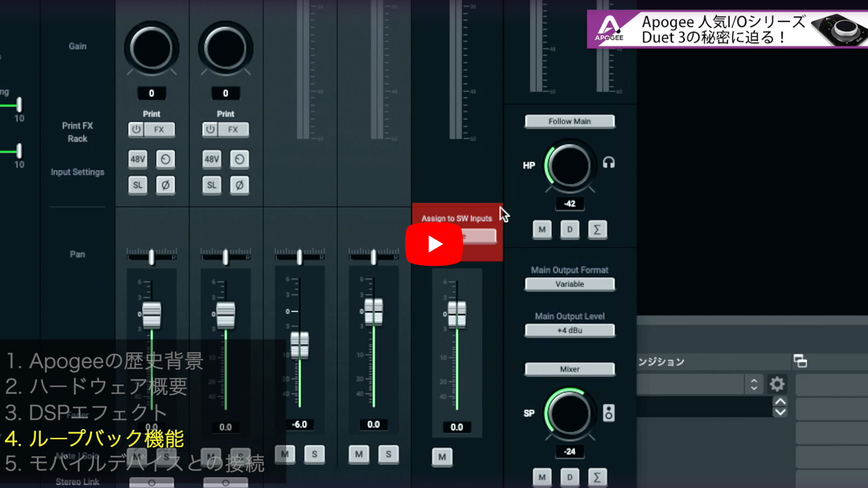Open Assign to SW Inputs dropdown
868x488 pixels.
[x=479, y=236]
